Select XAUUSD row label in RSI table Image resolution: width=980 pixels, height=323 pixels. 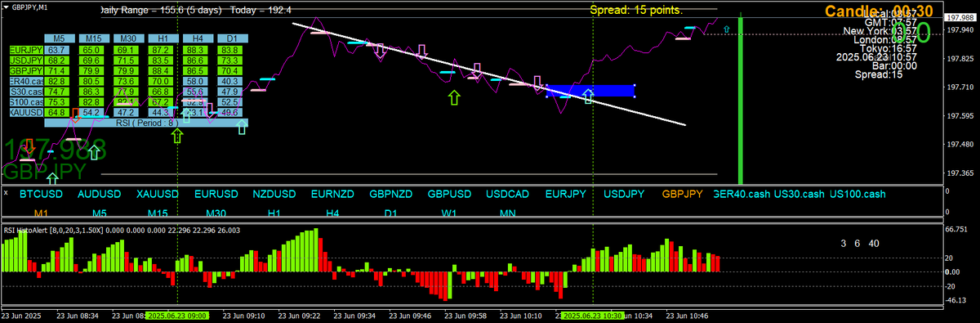click(x=25, y=112)
